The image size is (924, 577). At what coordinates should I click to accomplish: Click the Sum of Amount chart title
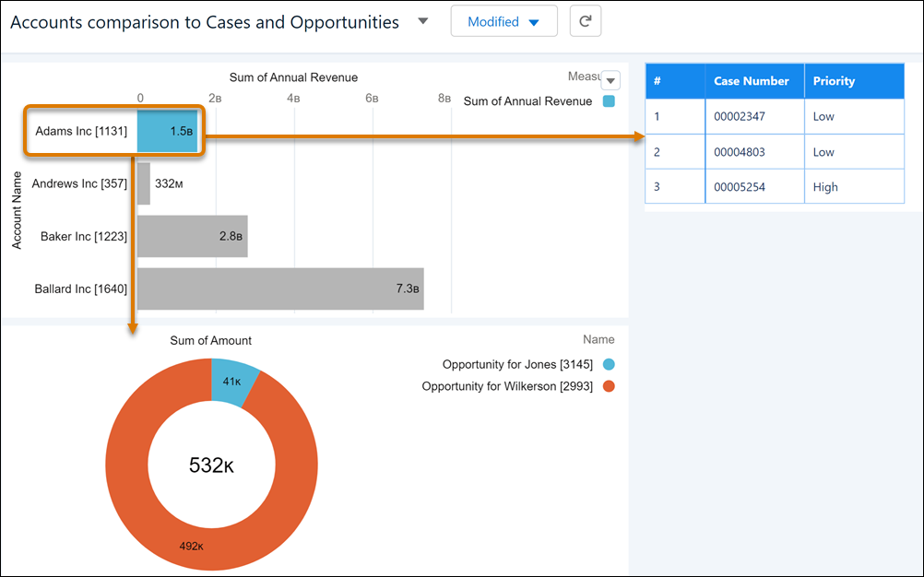[211, 340]
